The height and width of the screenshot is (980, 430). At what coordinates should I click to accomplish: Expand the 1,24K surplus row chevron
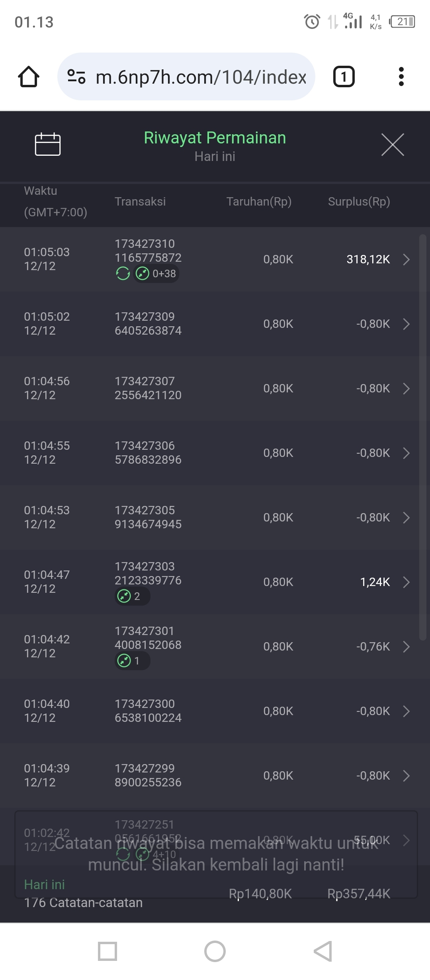406,582
